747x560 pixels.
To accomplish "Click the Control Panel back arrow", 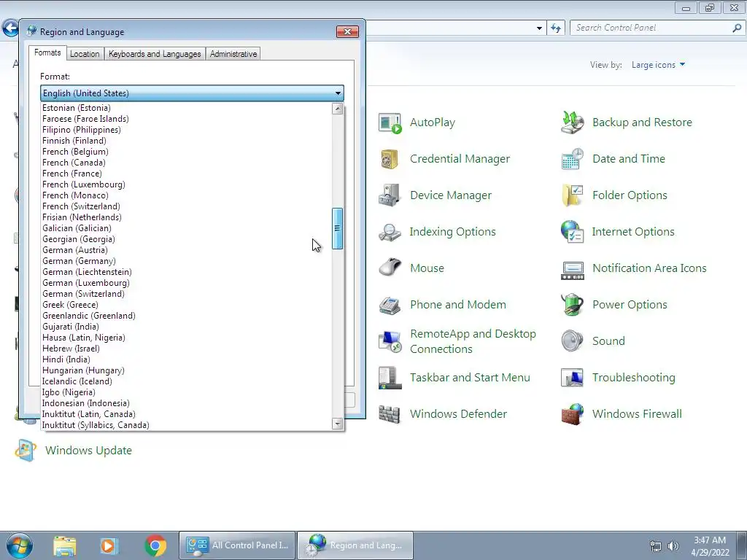I will click(x=10, y=28).
